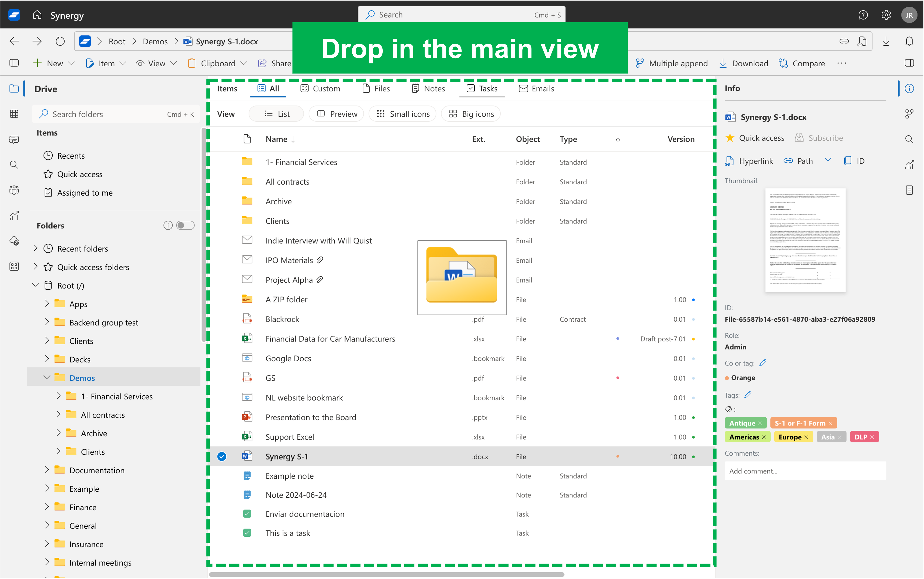Open the people groups icon in left rail

(x=14, y=190)
